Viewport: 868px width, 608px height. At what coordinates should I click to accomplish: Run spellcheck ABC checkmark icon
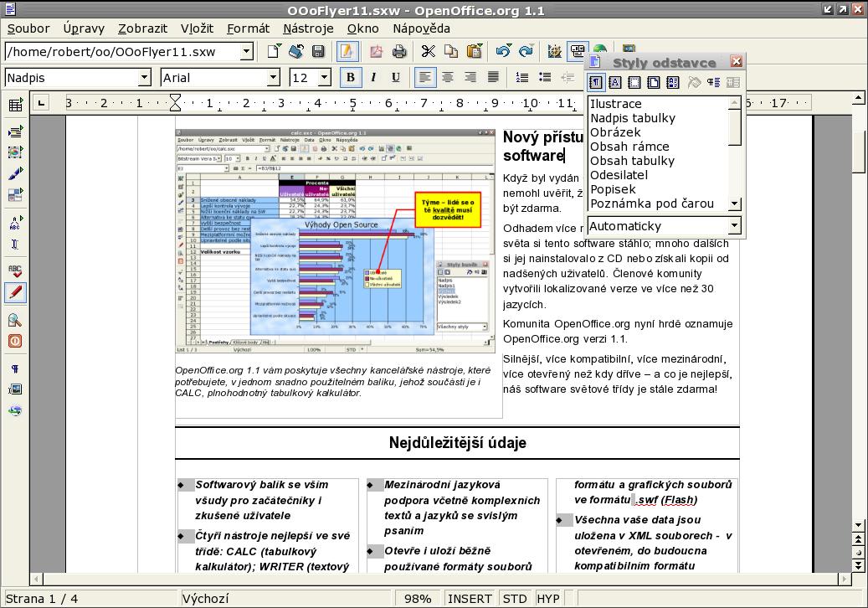(15, 271)
